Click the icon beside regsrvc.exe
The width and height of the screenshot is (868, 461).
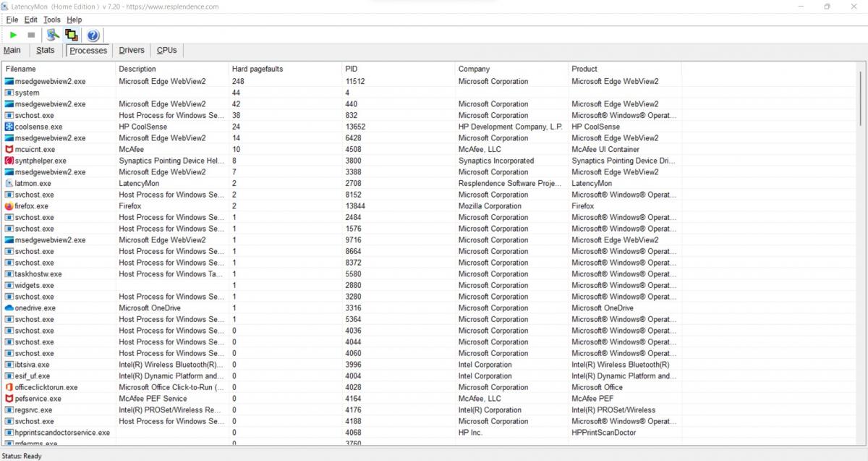[9, 410]
